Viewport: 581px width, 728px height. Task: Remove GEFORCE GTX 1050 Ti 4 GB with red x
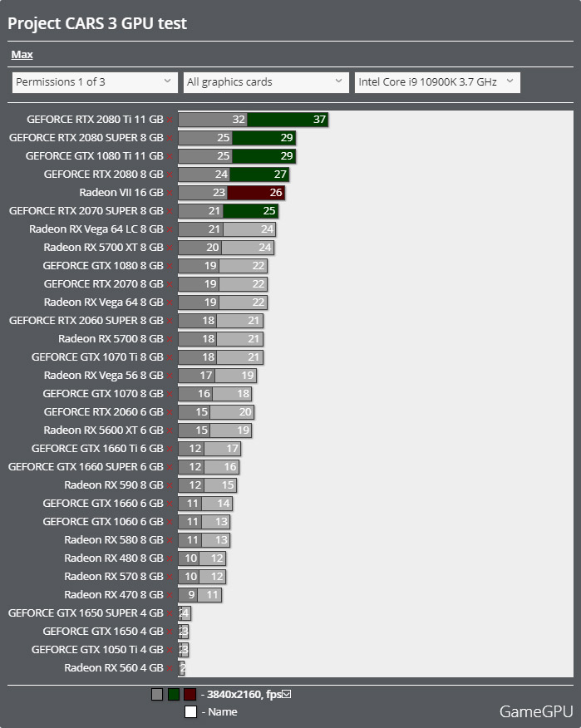click(x=170, y=650)
